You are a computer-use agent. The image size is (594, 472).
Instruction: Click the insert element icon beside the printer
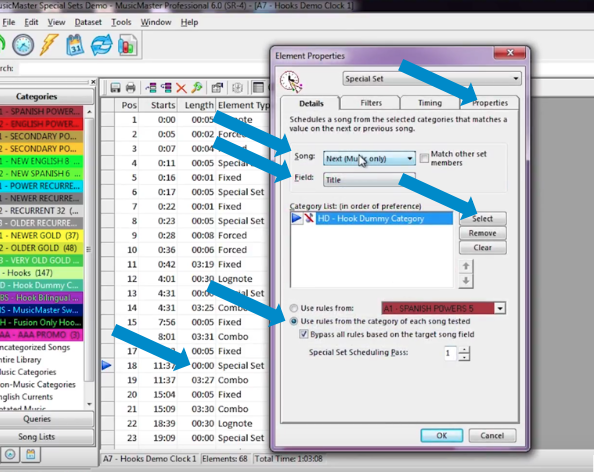pos(151,88)
